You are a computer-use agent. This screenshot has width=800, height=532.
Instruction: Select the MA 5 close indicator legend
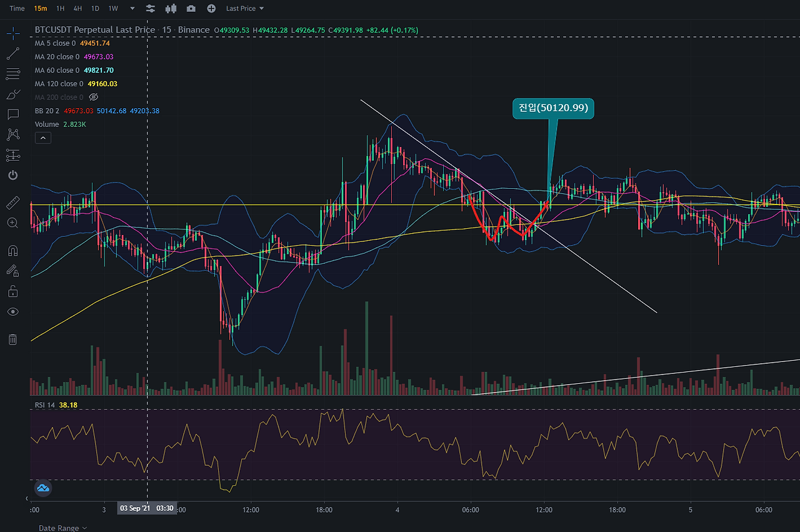pos(55,43)
